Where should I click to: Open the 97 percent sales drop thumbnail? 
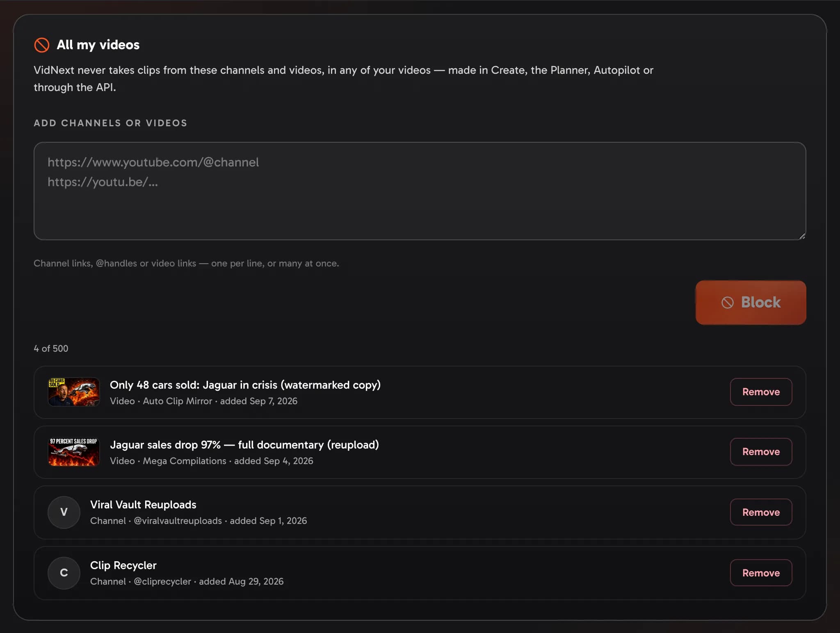click(74, 452)
